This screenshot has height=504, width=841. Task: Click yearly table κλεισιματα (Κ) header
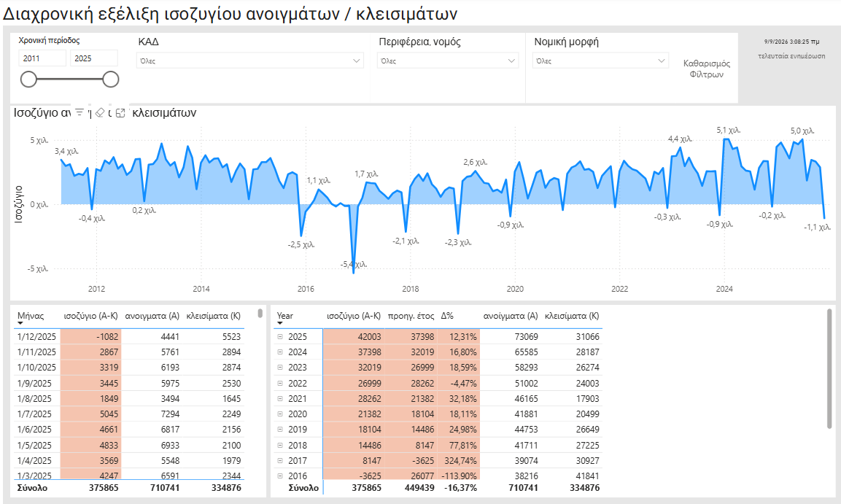pos(572,316)
